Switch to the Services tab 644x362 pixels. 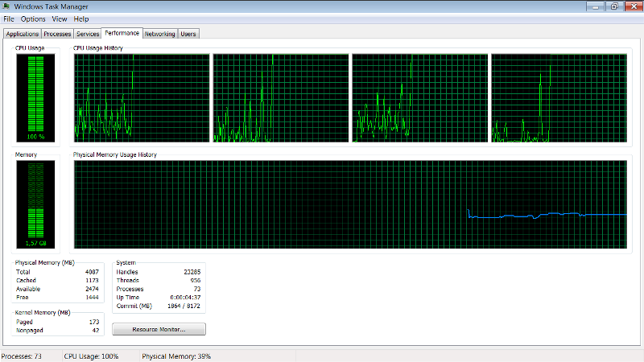point(88,34)
